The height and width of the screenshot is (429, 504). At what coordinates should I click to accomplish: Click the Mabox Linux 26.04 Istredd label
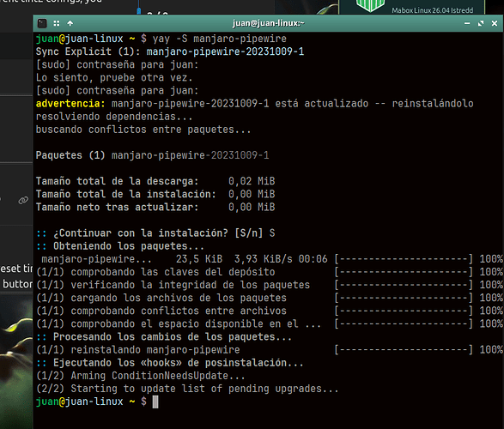(x=433, y=10)
